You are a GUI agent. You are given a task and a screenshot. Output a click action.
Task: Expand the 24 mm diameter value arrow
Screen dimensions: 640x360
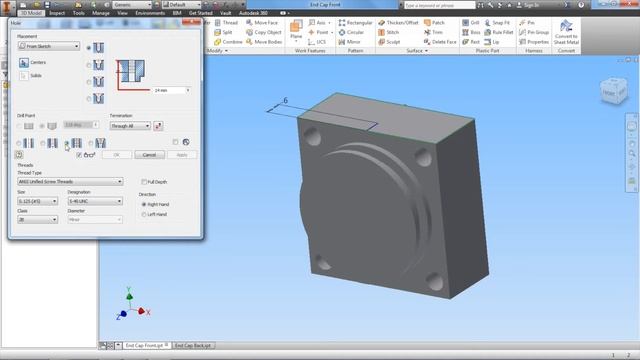tap(188, 90)
